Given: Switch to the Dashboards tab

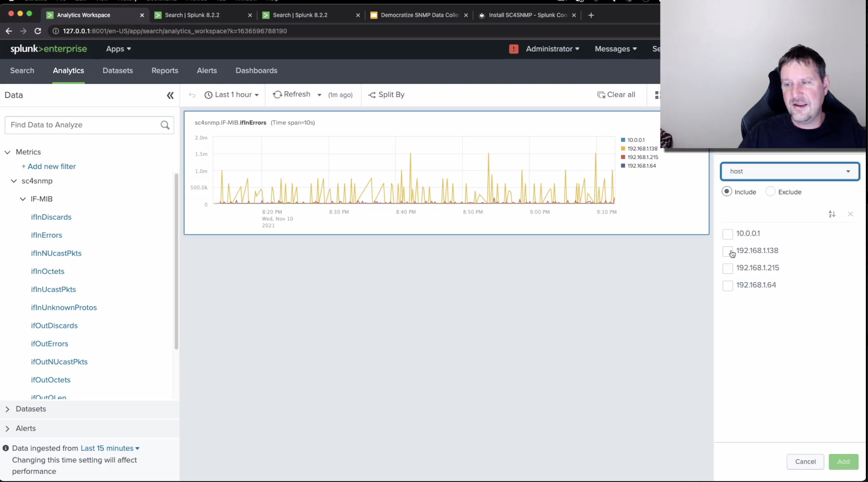Looking at the screenshot, I should pyautogui.click(x=256, y=70).
